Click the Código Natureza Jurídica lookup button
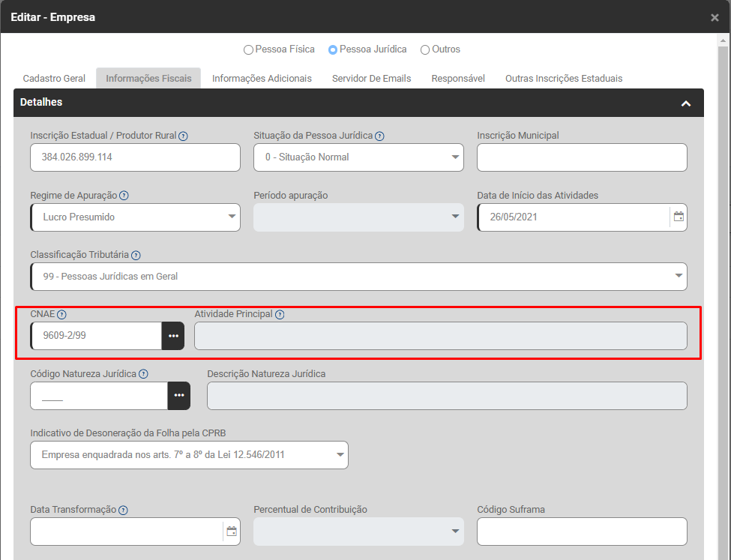 click(179, 395)
